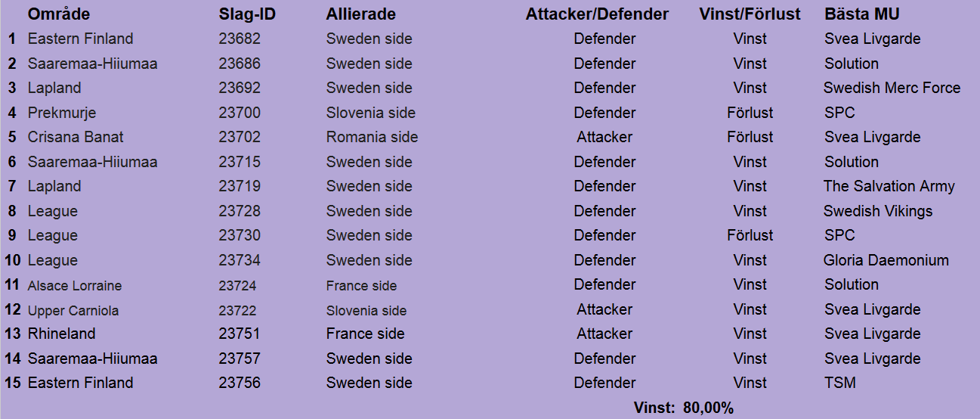
Task: Select the Prekmurje region cell
Action: tap(62, 113)
